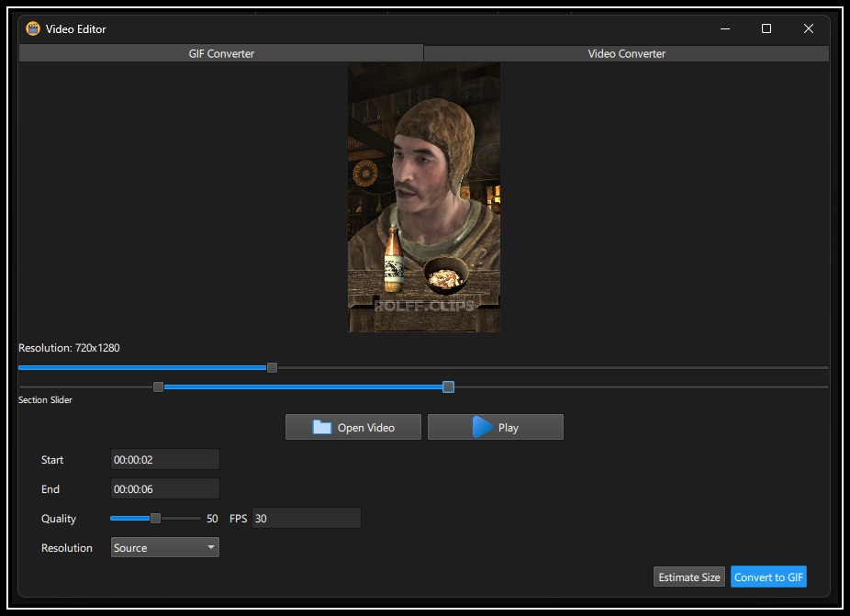850x616 pixels.
Task: Click the video preview thumbnail
Action: coord(424,197)
